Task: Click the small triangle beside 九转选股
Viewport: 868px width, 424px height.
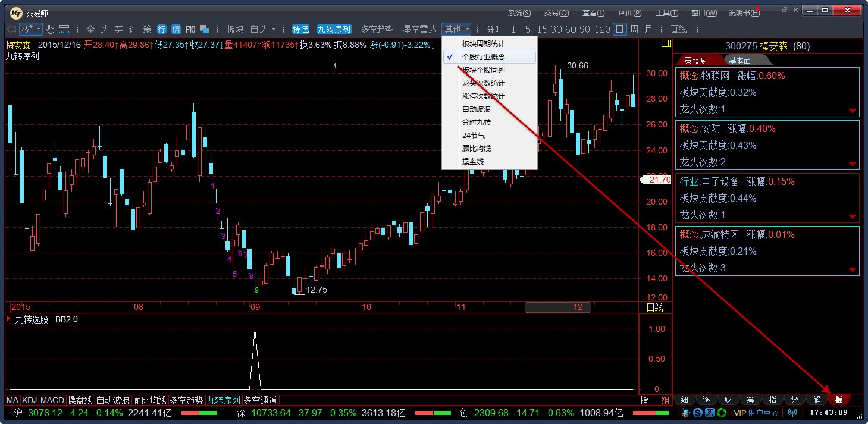Action: coord(9,319)
